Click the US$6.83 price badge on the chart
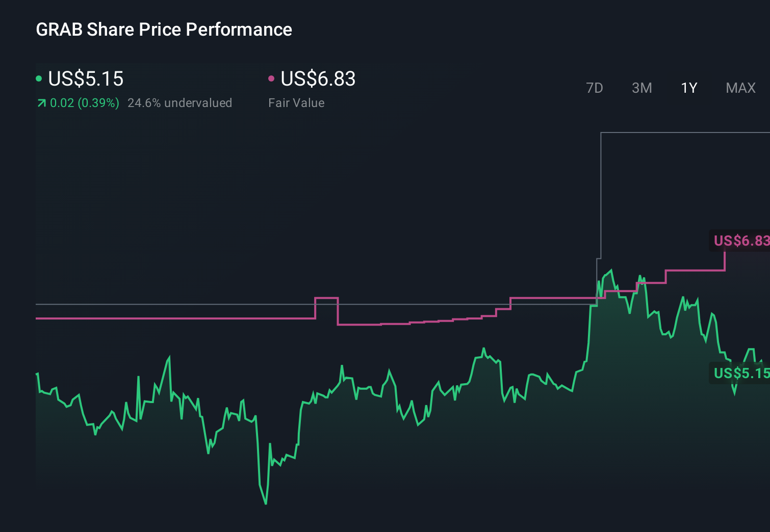This screenshot has width=770, height=532. (x=741, y=241)
